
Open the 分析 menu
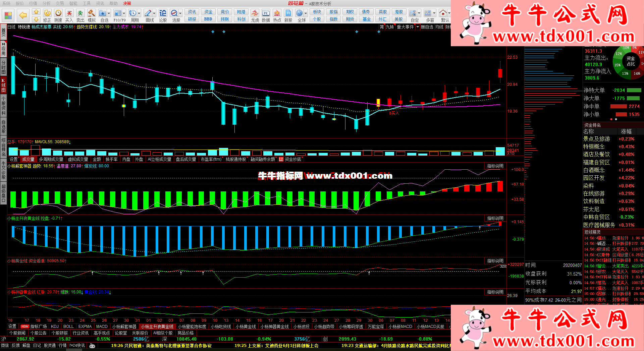[47, 3]
